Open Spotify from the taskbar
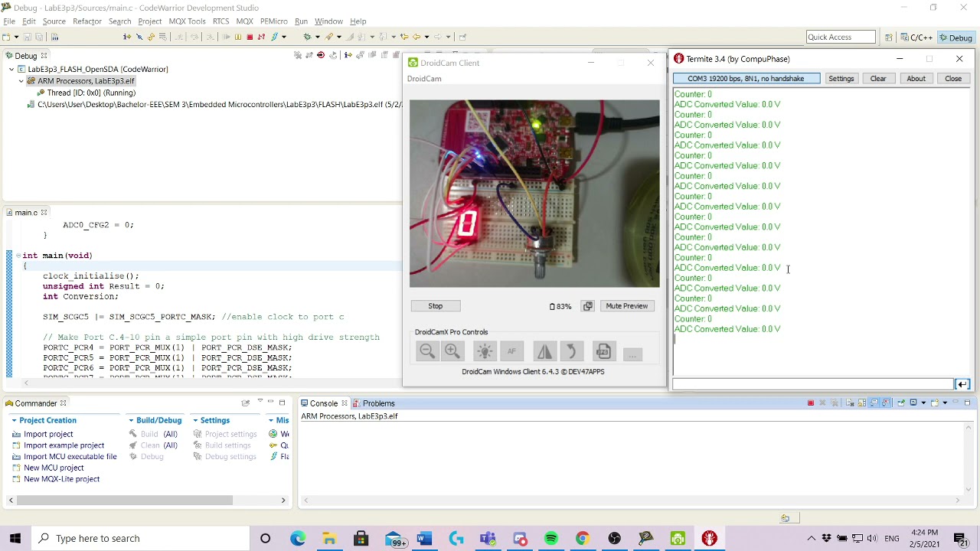 551,538
